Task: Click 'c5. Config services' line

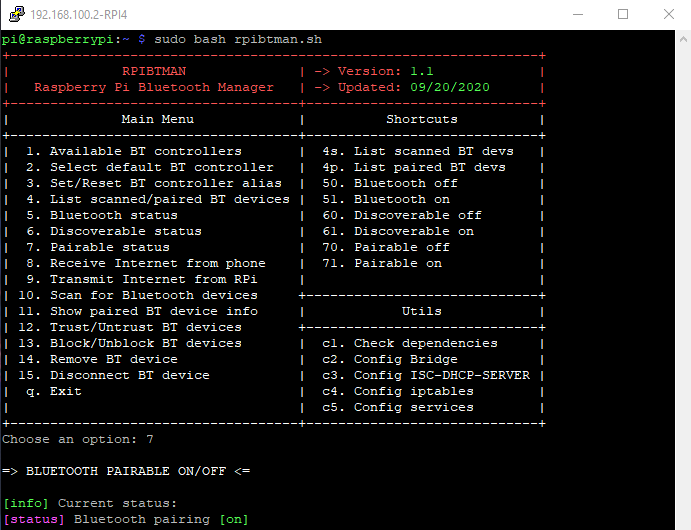Action: point(398,408)
